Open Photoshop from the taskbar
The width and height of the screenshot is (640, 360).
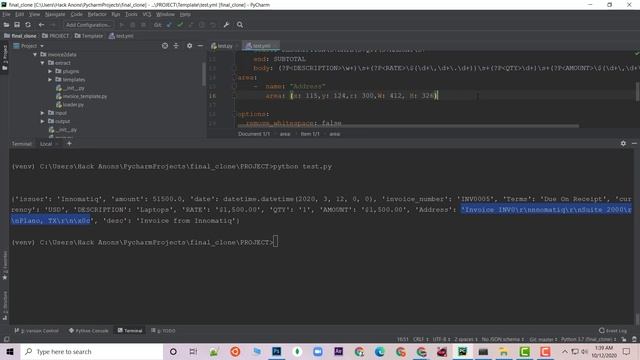[276, 351]
